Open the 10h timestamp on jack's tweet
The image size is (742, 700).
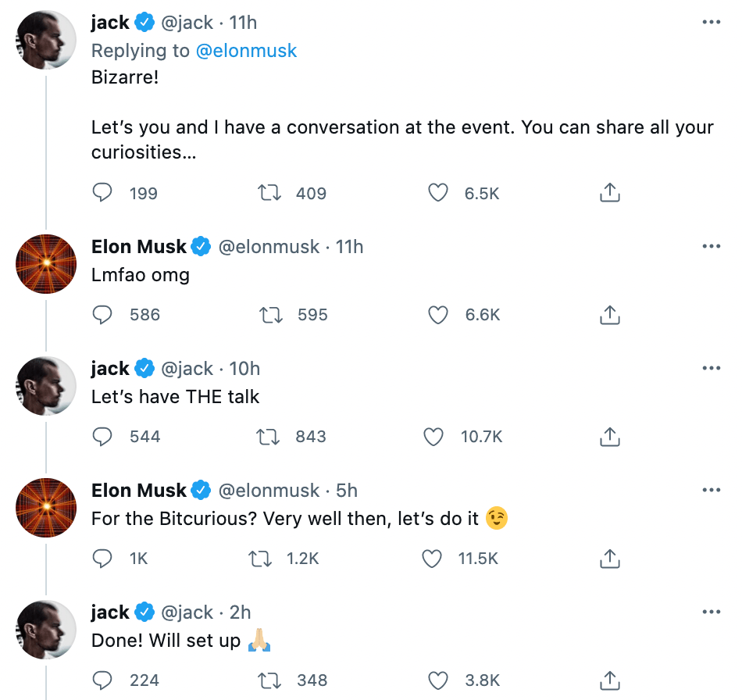click(x=244, y=369)
